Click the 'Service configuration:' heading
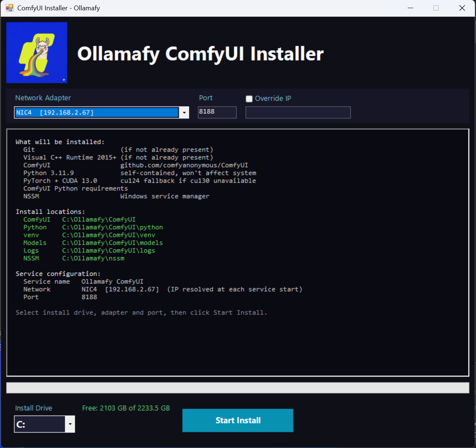This screenshot has height=448, width=476. 58,274
